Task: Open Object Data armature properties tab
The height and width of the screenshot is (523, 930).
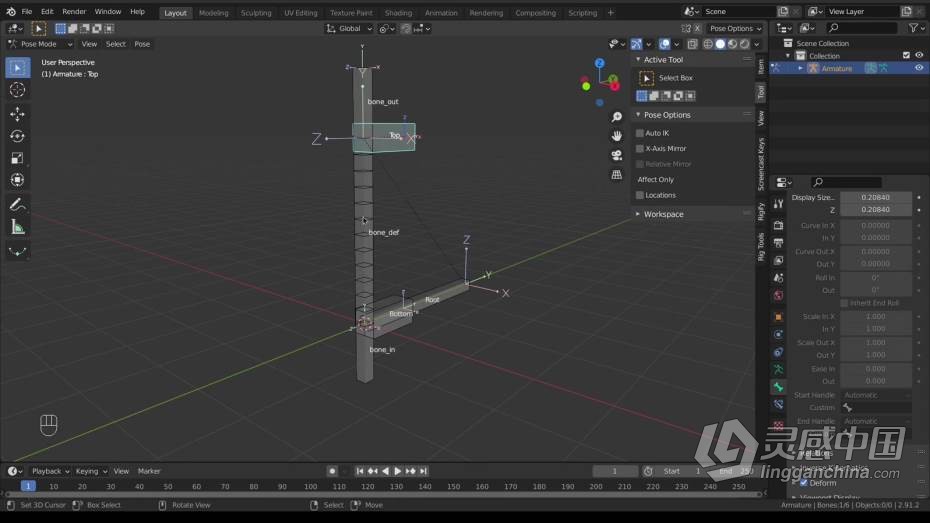Action: (779, 369)
